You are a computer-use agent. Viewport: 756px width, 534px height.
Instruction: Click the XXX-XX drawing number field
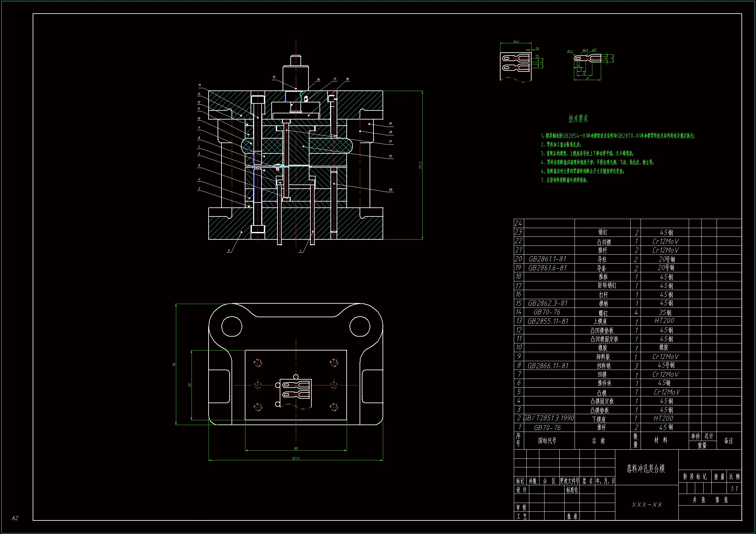[x=647, y=505]
